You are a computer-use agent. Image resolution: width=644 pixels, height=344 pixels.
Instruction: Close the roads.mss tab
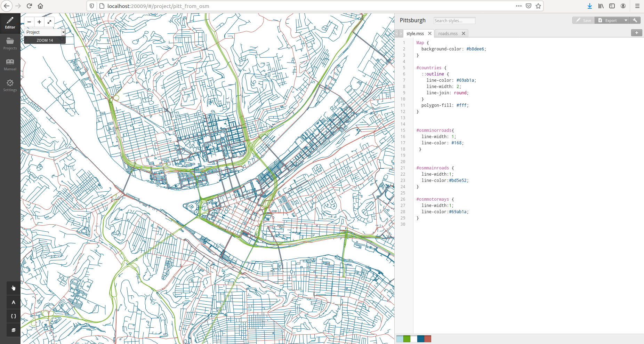(464, 33)
